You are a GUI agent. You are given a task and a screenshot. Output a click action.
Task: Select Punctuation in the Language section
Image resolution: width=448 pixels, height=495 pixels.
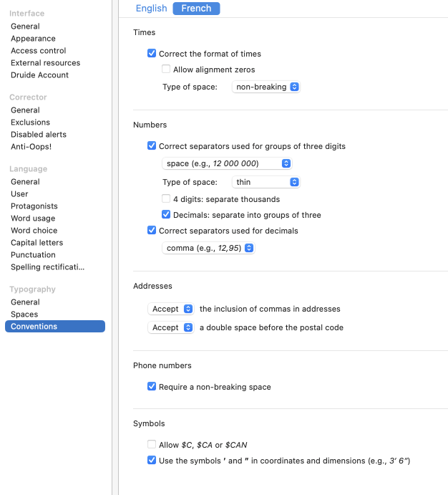tap(33, 255)
